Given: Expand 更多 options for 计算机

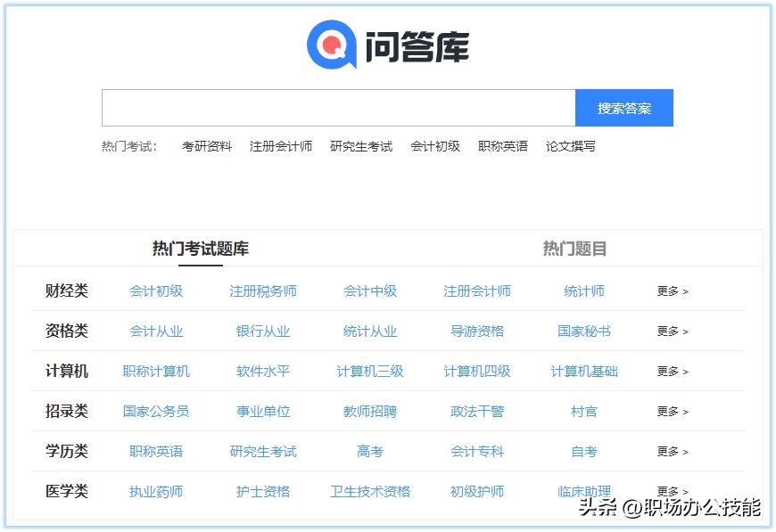Looking at the screenshot, I should (669, 371).
